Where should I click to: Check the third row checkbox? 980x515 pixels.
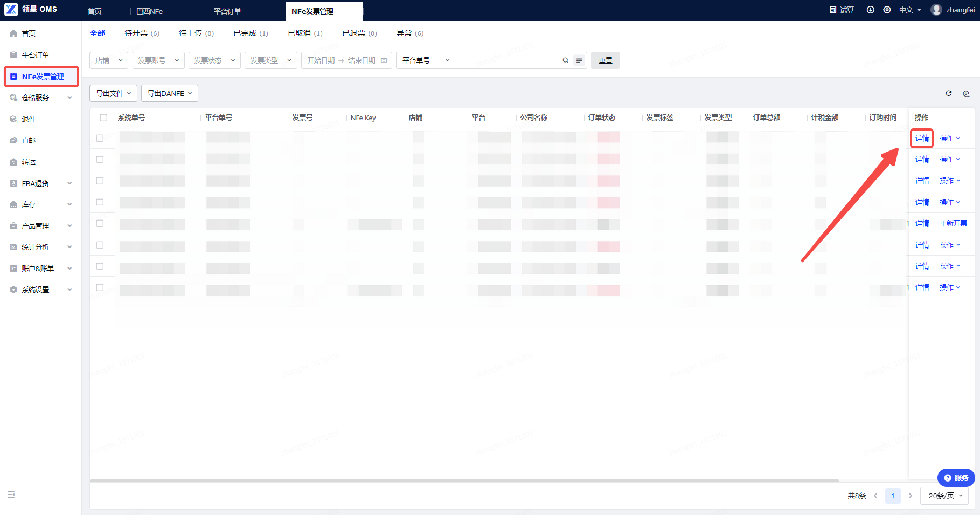click(x=100, y=181)
